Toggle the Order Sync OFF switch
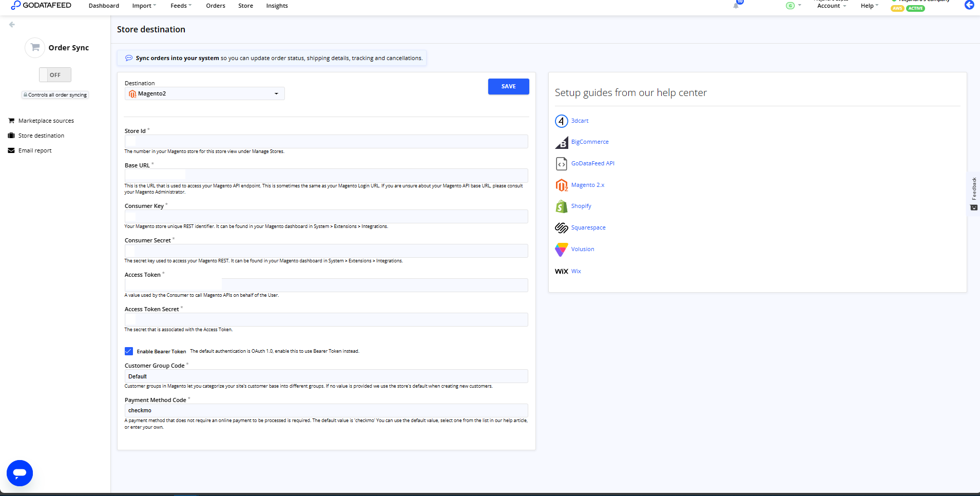This screenshot has width=980, height=496. [55, 75]
